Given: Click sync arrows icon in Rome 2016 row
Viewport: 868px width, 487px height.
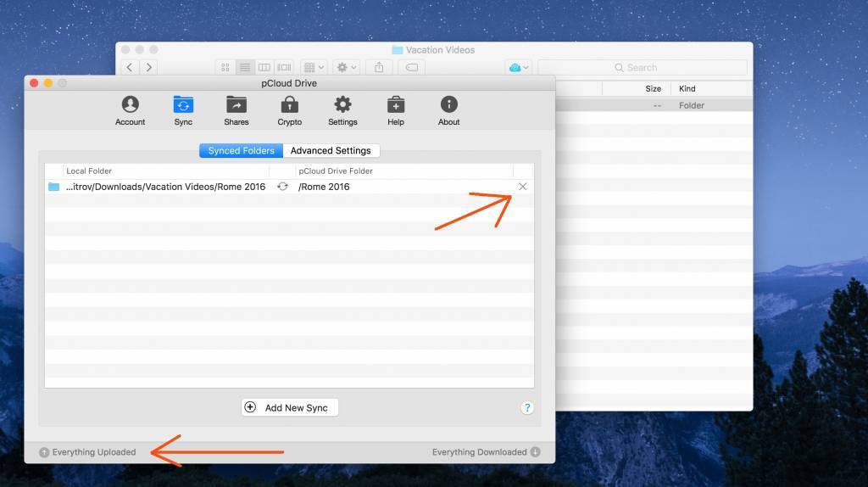Looking at the screenshot, I should click(x=282, y=187).
